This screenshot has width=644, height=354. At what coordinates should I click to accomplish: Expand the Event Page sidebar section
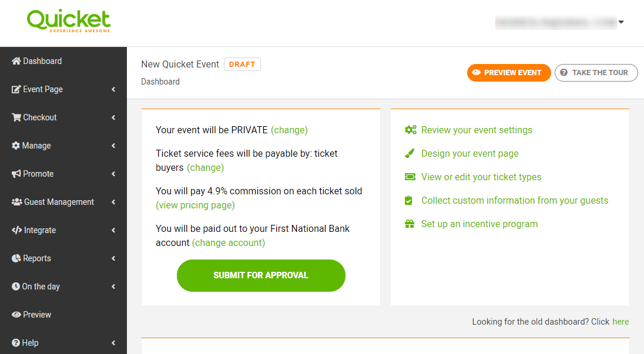pos(113,89)
